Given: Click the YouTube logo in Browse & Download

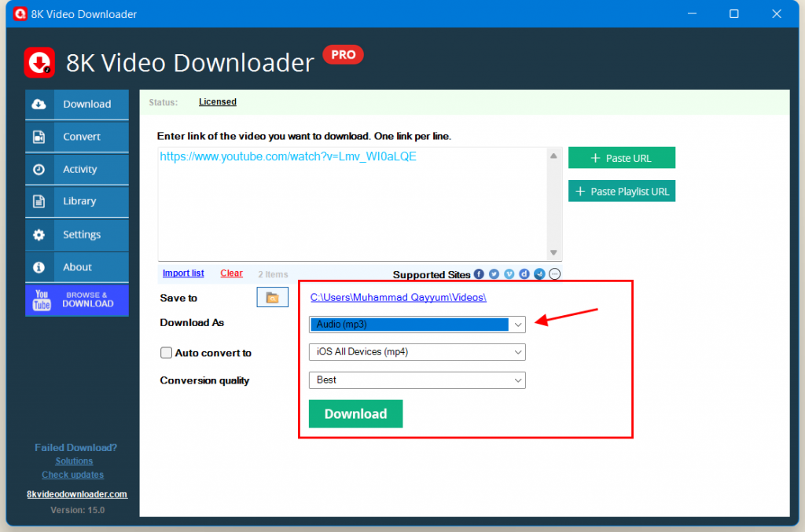Looking at the screenshot, I should click(42, 300).
